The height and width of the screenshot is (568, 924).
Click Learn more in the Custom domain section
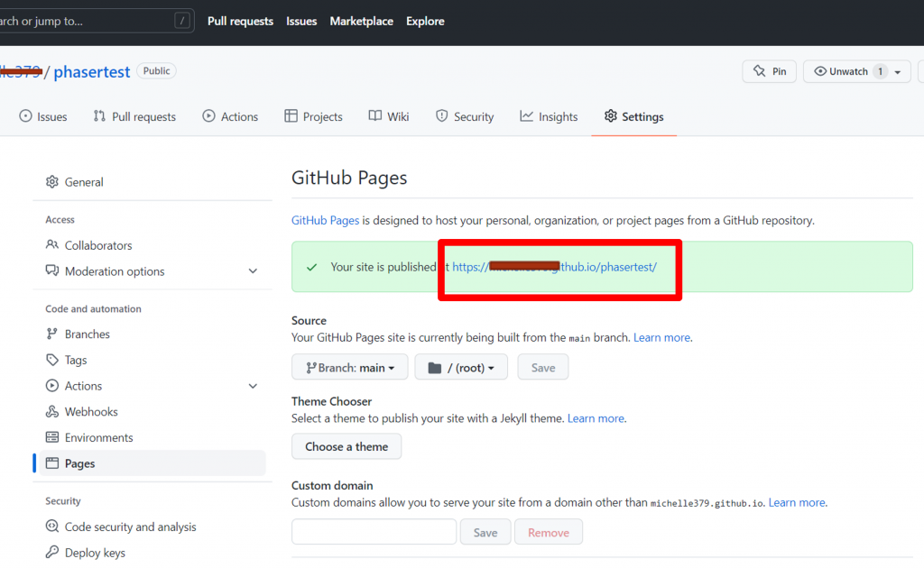(x=797, y=503)
